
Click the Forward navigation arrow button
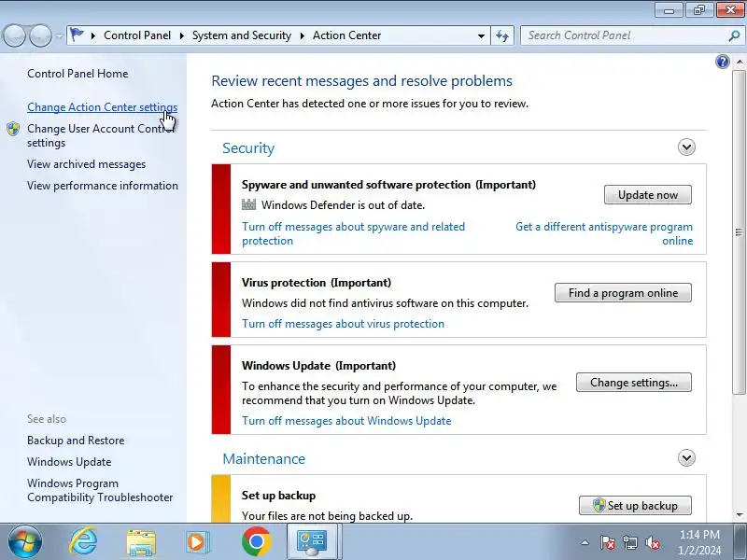[x=41, y=35]
